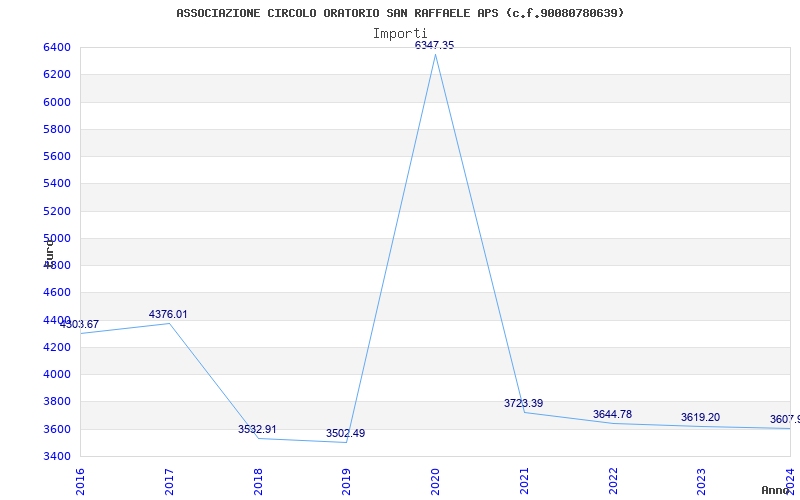Click the y-axis value 3600
The height and width of the screenshot is (500, 800).
[57, 429]
